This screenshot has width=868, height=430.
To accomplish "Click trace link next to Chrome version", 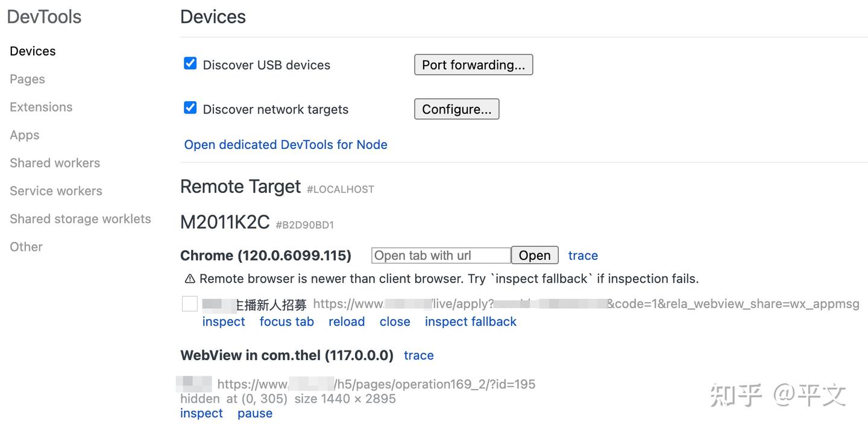I will [x=583, y=256].
